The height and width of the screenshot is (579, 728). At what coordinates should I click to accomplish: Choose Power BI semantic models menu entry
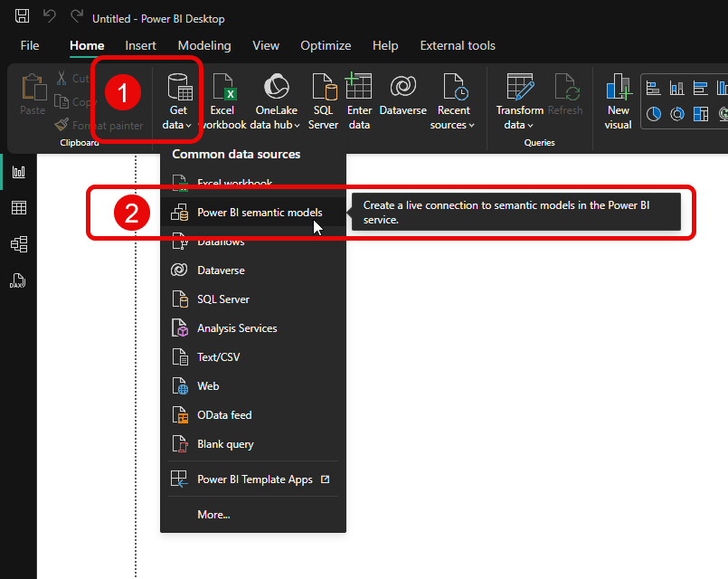pyautogui.click(x=253, y=213)
